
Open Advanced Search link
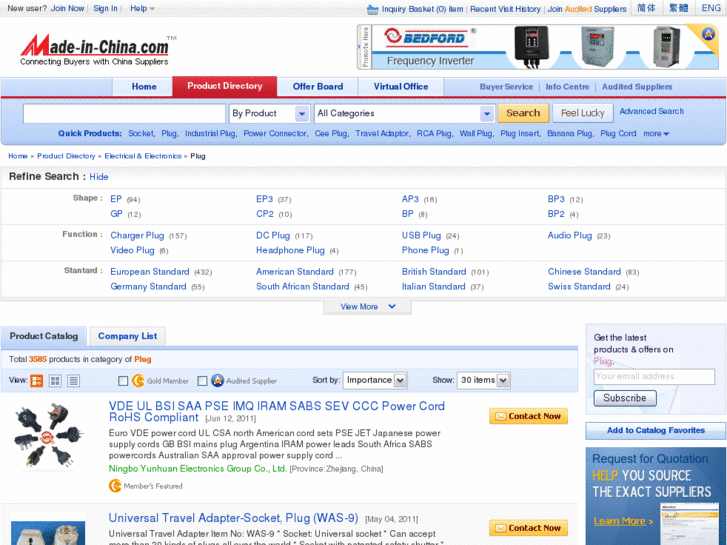point(651,111)
